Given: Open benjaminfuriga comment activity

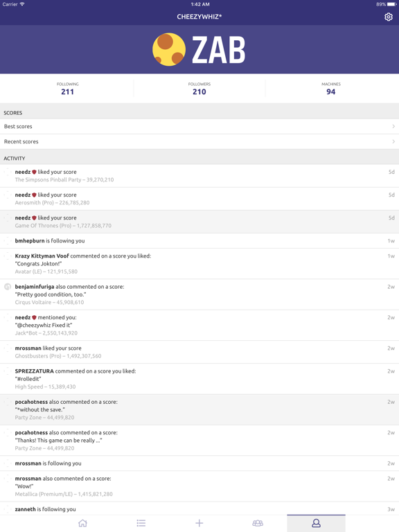Looking at the screenshot, I should click(199, 294).
